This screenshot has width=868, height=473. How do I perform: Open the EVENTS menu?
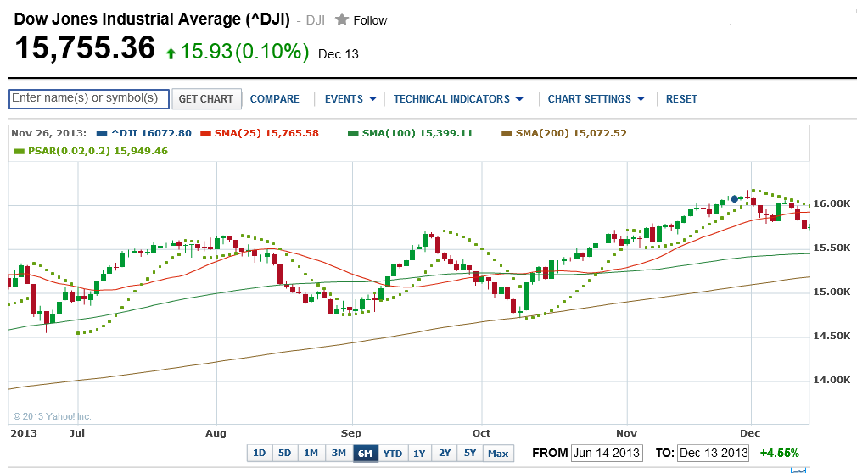coord(344,99)
